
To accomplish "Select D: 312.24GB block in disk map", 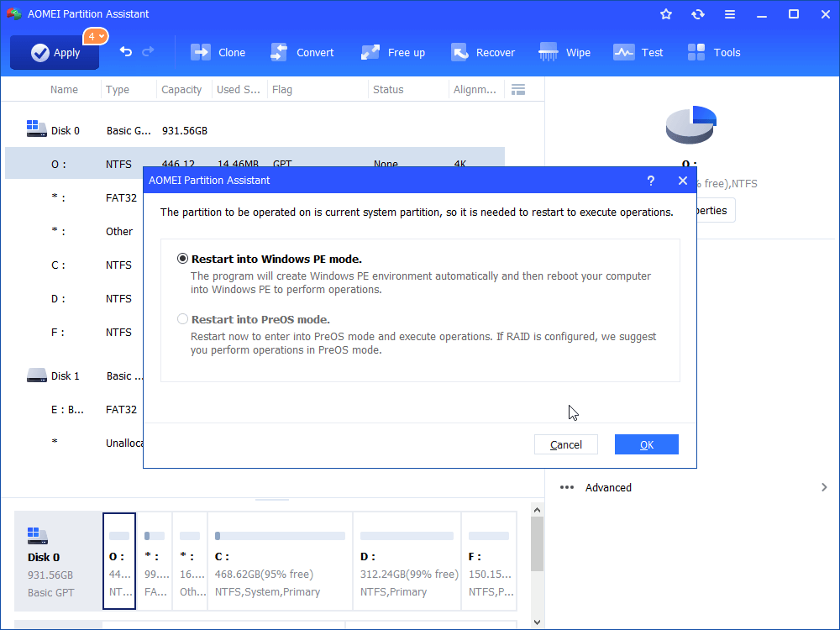I will coord(407,561).
